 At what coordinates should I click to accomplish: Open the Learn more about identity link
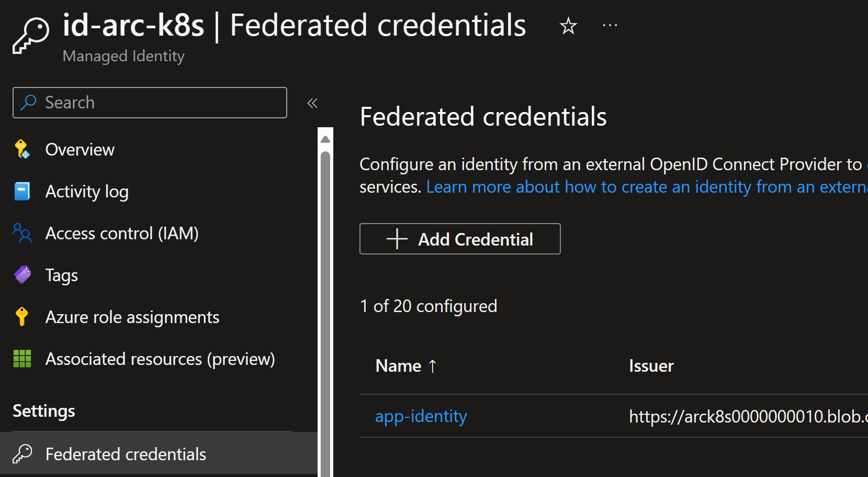tap(647, 187)
